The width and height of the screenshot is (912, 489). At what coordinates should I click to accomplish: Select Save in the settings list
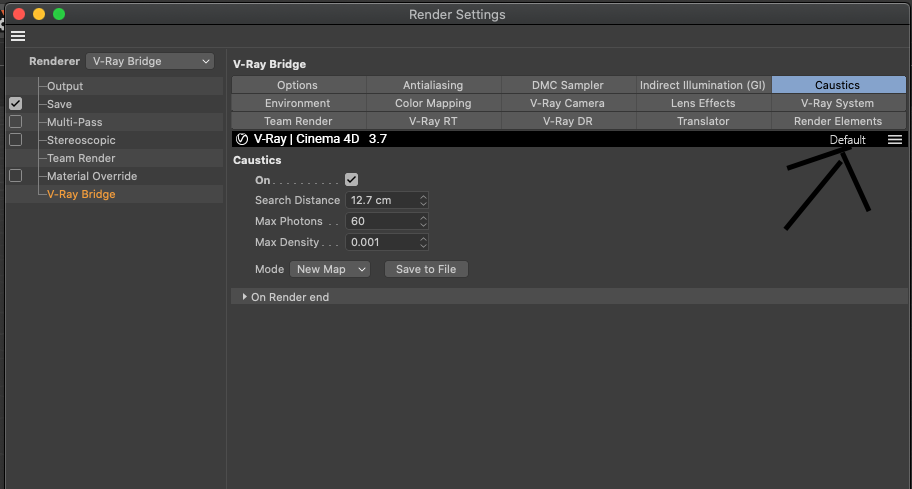(x=59, y=104)
